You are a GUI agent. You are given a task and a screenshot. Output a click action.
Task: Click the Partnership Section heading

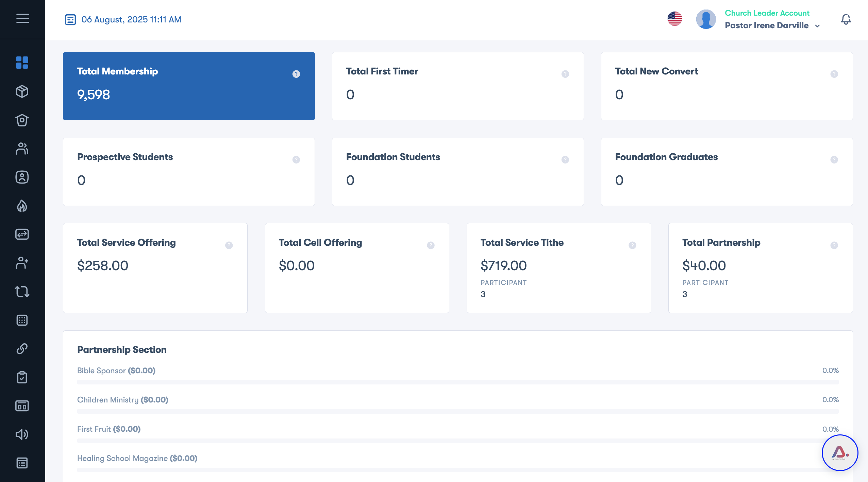(x=122, y=350)
